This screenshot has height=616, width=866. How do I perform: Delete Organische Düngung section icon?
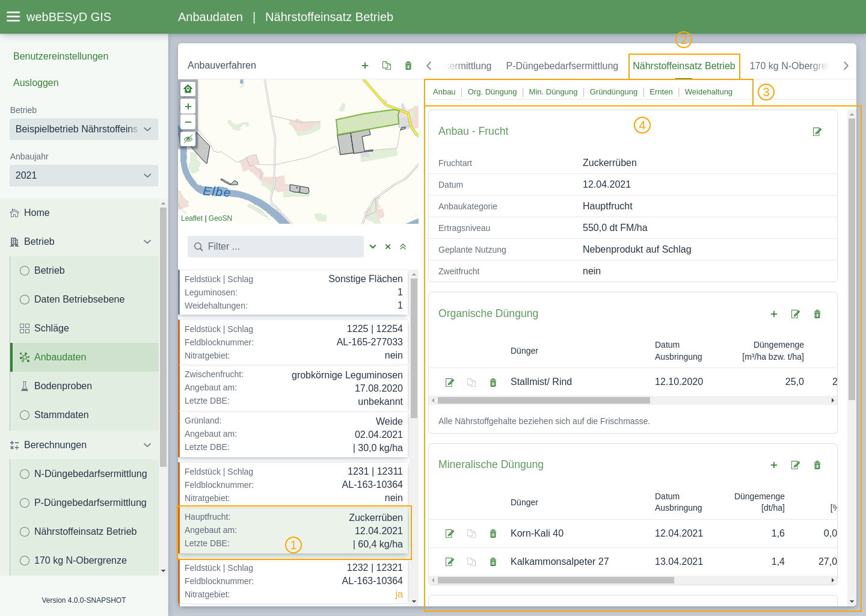[817, 314]
